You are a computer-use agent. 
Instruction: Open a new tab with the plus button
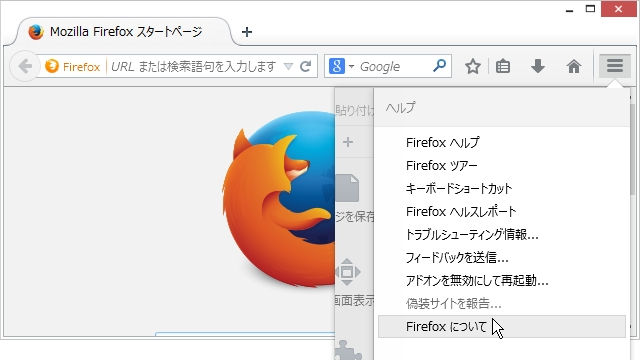coord(247,32)
